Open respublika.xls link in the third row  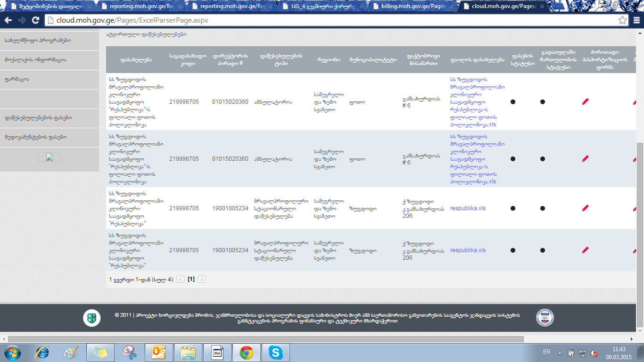point(468,208)
